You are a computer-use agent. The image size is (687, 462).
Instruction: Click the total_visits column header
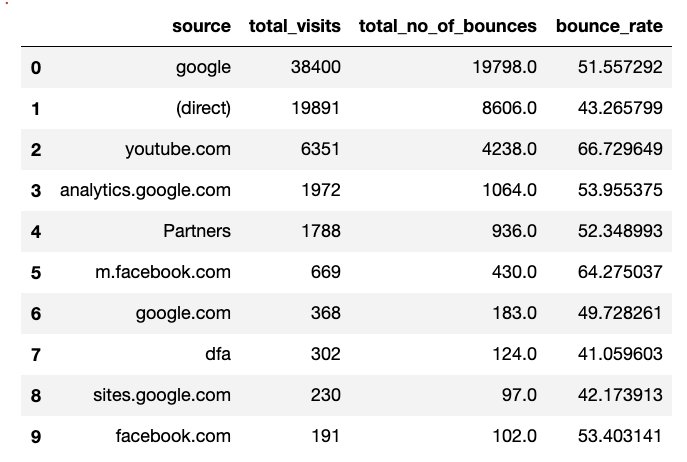coord(295,26)
